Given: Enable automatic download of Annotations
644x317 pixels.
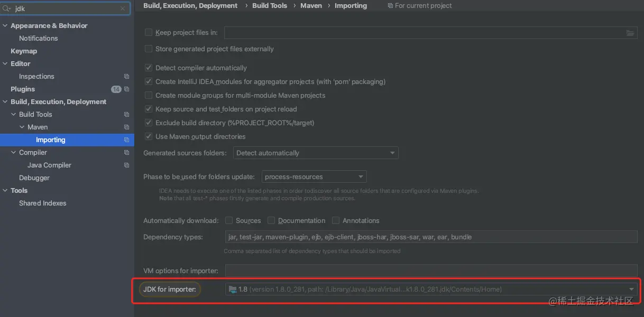Looking at the screenshot, I should (336, 221).
